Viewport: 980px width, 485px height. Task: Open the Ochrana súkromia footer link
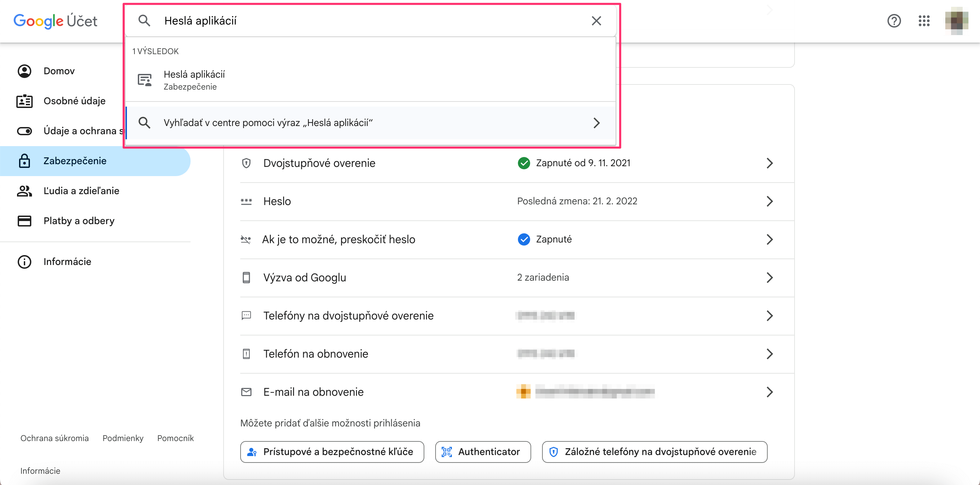click(54, 438)
